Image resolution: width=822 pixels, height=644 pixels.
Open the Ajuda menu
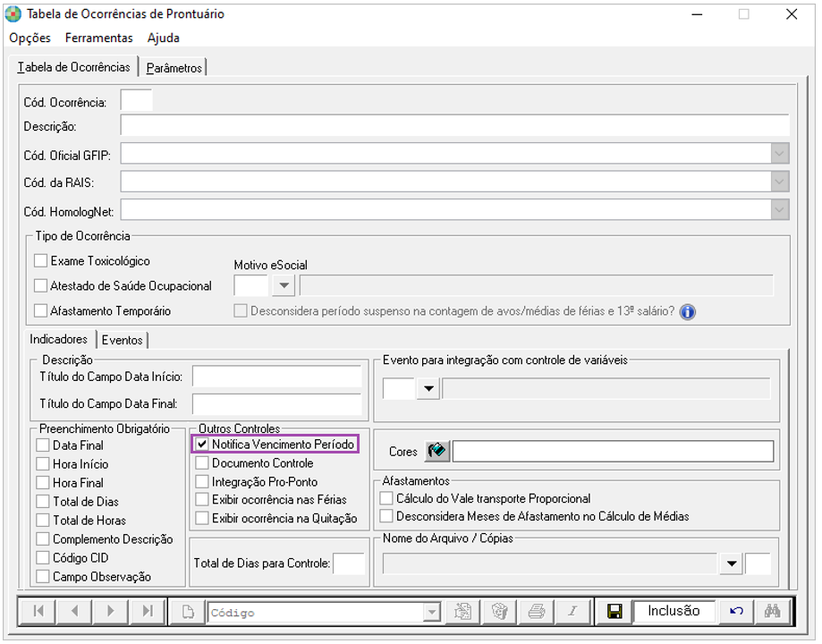[x=163, y=38]
